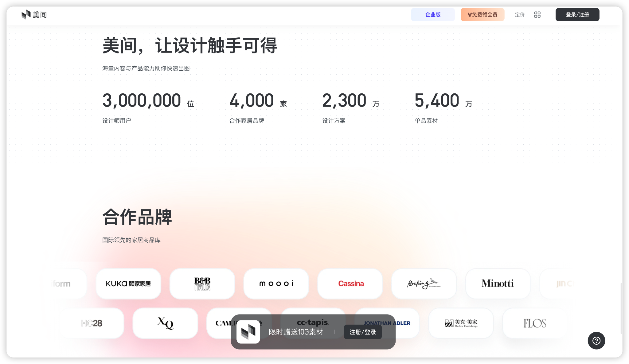Click the help question mark icon
This screenshot has width=629, height=364.
[x=596, y=340]
